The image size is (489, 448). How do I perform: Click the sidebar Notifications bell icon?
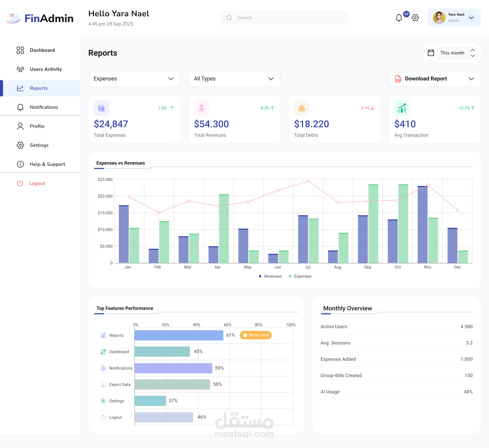(x=20, y=107)
